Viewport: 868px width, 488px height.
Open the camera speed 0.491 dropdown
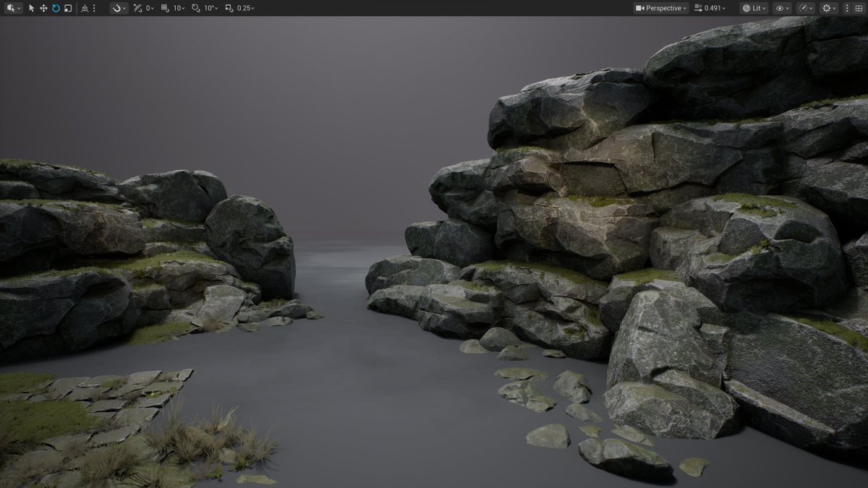710,8
